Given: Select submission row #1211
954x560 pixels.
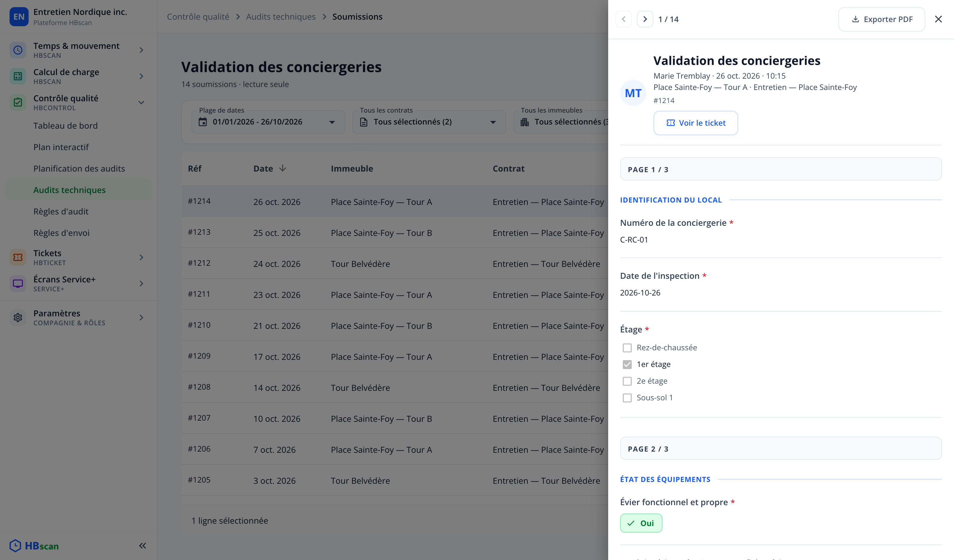Looking at the screenshot, I should 395,294.
